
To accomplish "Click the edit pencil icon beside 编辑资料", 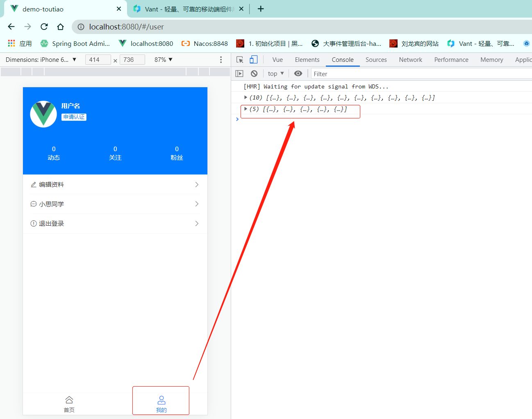I will (x=34, y=185).
